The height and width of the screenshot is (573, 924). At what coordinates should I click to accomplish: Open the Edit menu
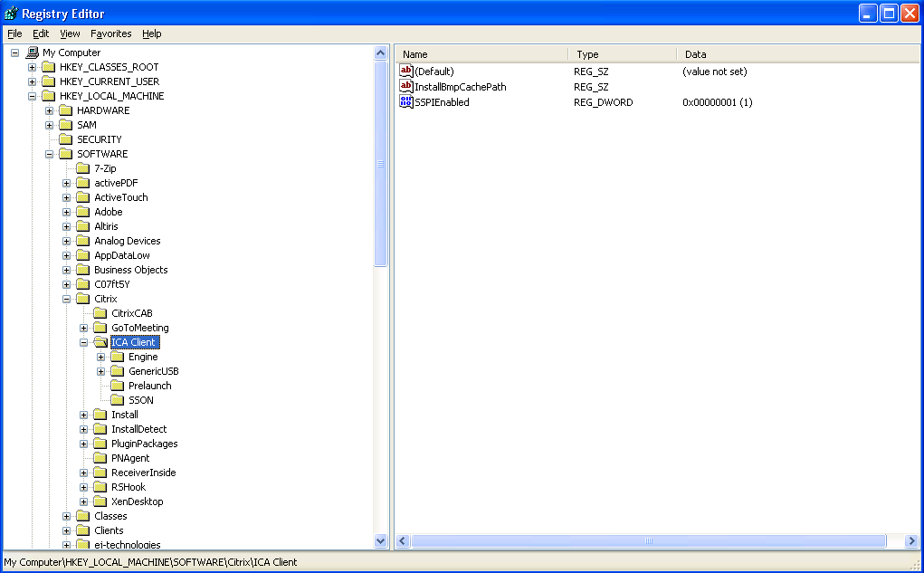click(41, 33)
